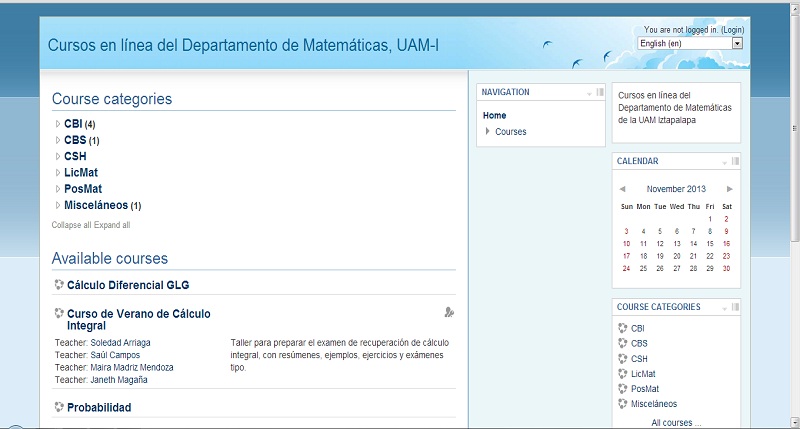Open the Cálculo Diferencial GLG course
This screenshot has height=429, width=800.
[x=128, y=285]
